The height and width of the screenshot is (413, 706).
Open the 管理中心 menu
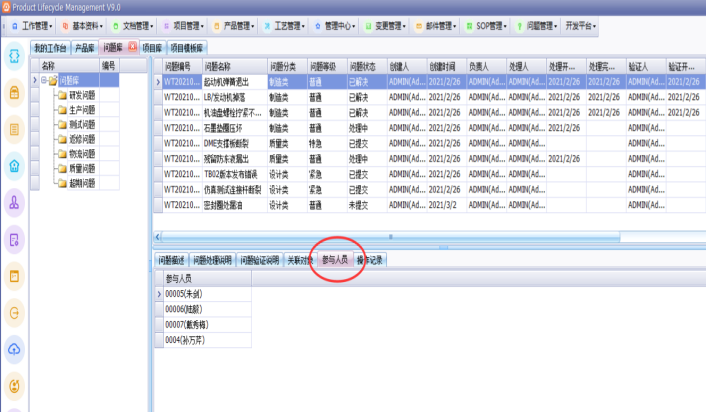point(335,26)
